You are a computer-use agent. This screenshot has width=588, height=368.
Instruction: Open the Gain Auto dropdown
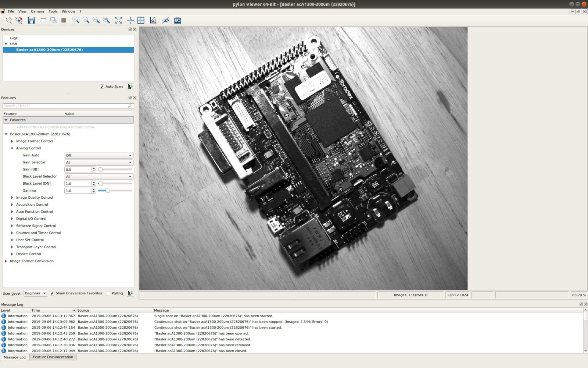click(x=98, y=155)
